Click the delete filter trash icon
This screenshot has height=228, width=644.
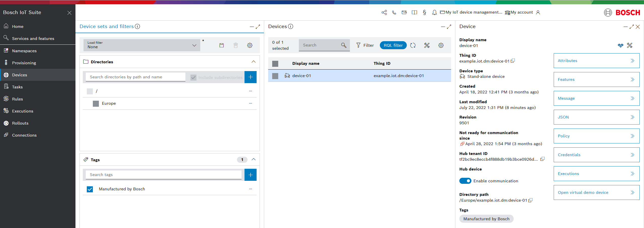[236, 45]
